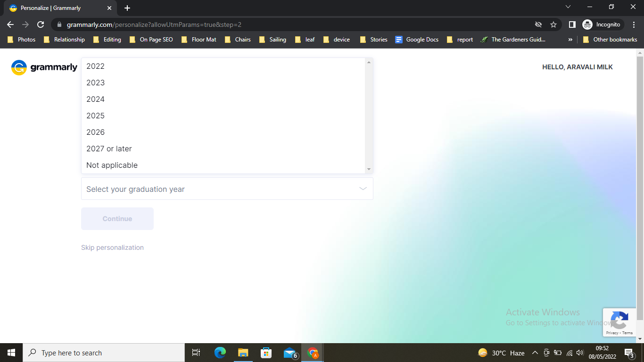Click the graduation year dropdown chevron
This screenshot has height=362, width=644.
(363, 189)
